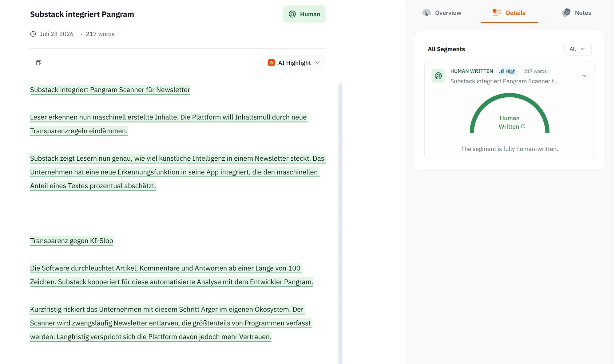
Task: Click the HUMAN WRITTEN segment label
Action: [x=471, y=71]
